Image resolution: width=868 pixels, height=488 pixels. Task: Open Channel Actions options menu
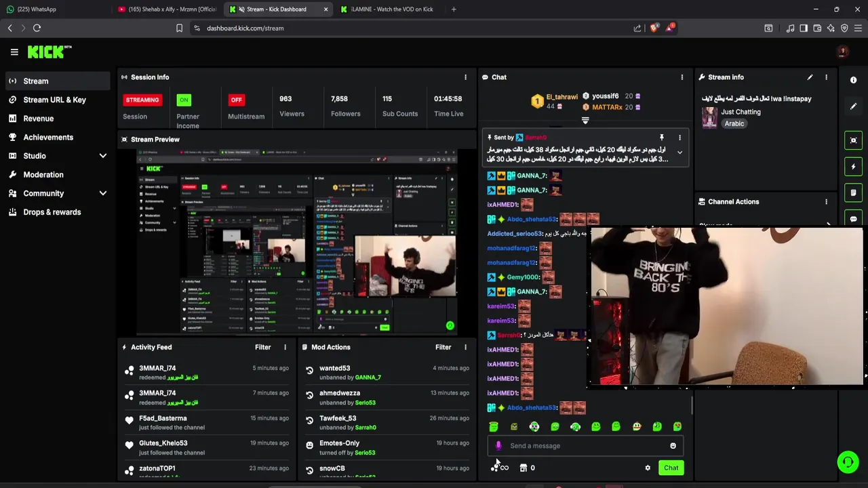pyautogui.click(x=826, y=202)
